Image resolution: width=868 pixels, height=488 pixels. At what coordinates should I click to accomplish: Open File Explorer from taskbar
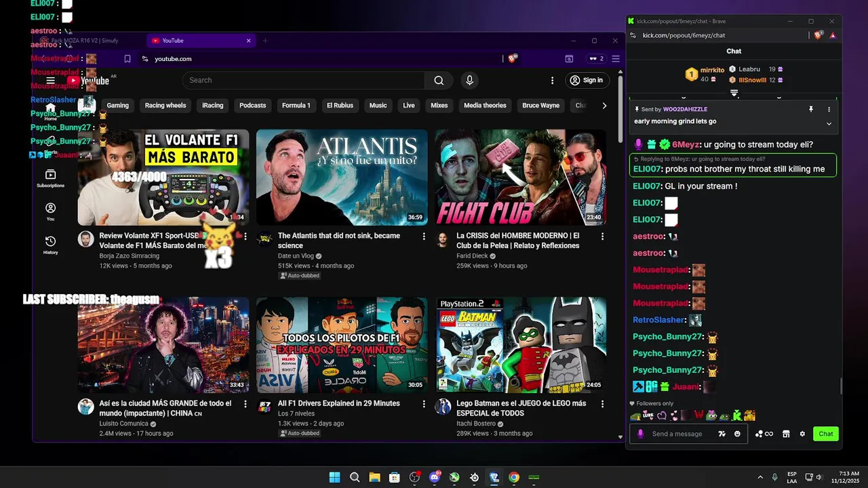tap(374, 477)
